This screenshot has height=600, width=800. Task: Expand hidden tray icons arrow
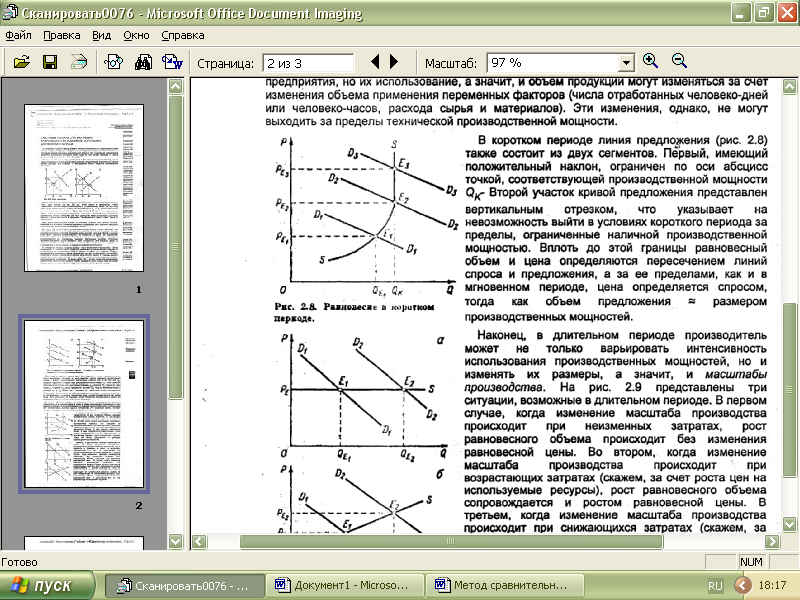click(x=743, y=585)
